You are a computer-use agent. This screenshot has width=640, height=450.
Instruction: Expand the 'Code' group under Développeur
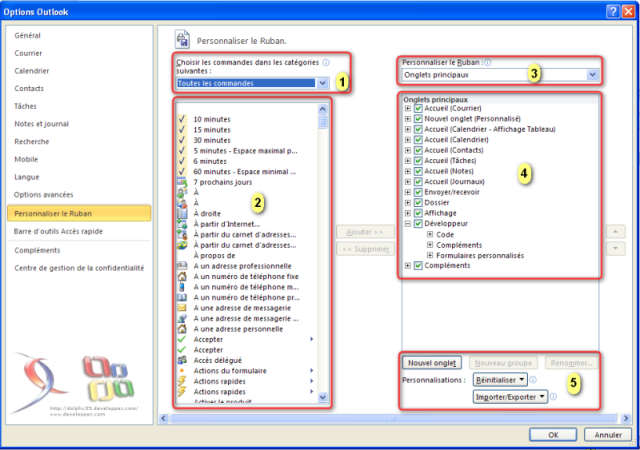pos(430,235)
